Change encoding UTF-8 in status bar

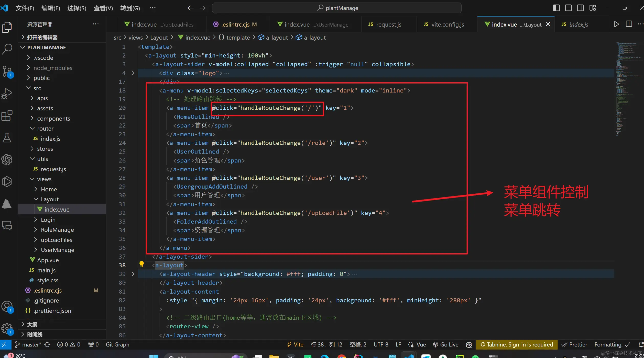pyautogui.click(x=381, y=344)
